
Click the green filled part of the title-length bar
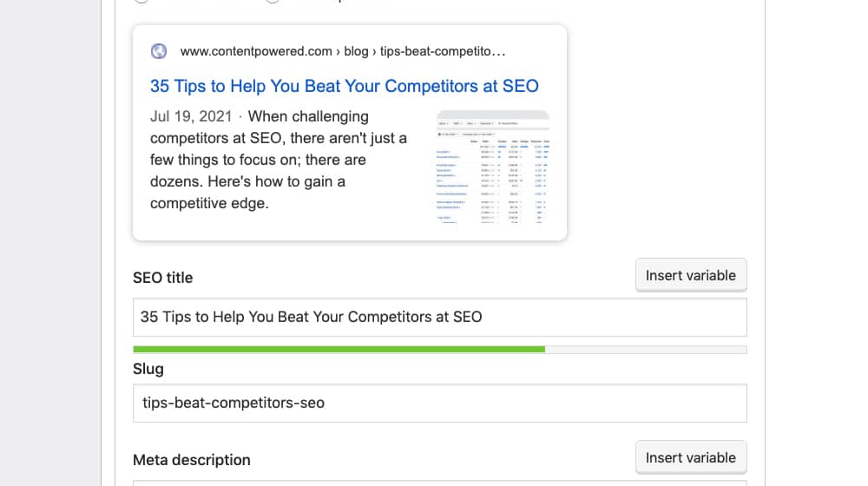pyautogui.click(x=339, y=349)
